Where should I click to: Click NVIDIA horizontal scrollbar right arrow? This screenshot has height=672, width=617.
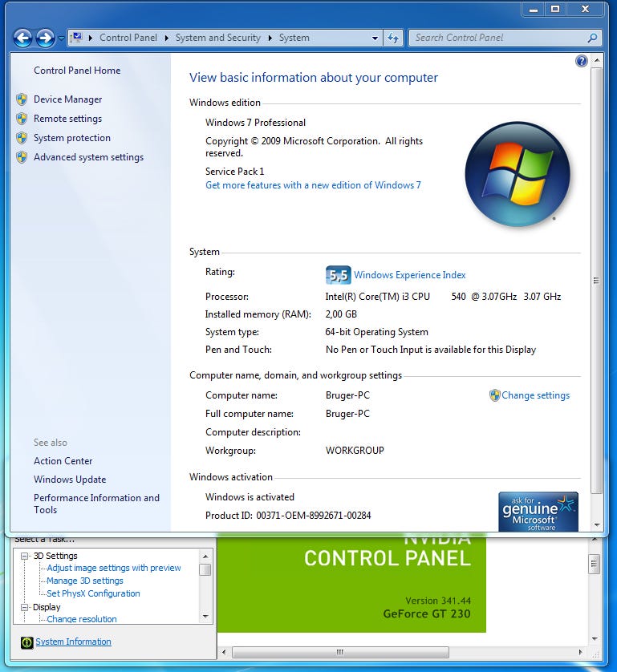(x=580, y=652)
